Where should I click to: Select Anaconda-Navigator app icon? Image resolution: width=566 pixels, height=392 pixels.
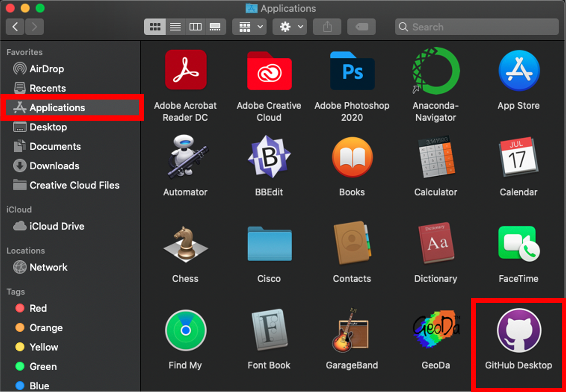pyautogui.click(x=436, y=70)
